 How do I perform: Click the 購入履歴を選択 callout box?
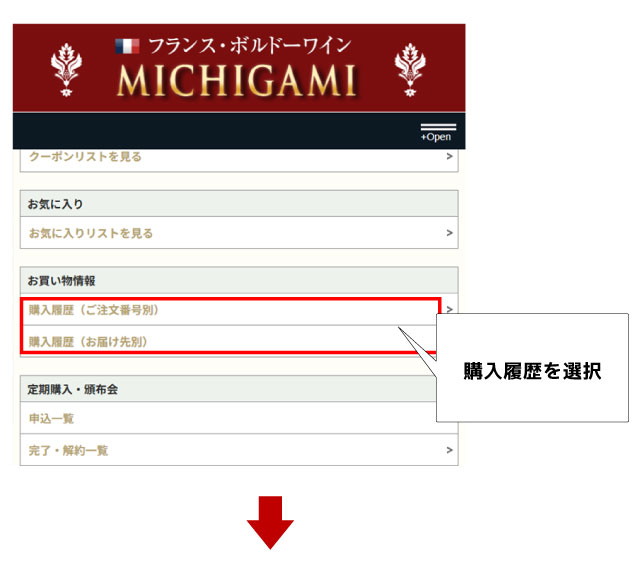[x=531, y=371]
